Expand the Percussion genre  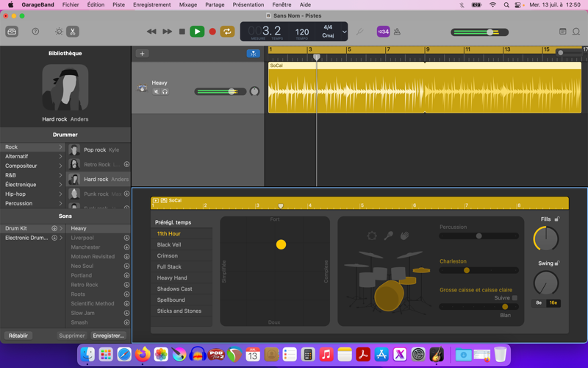point(61,203)
